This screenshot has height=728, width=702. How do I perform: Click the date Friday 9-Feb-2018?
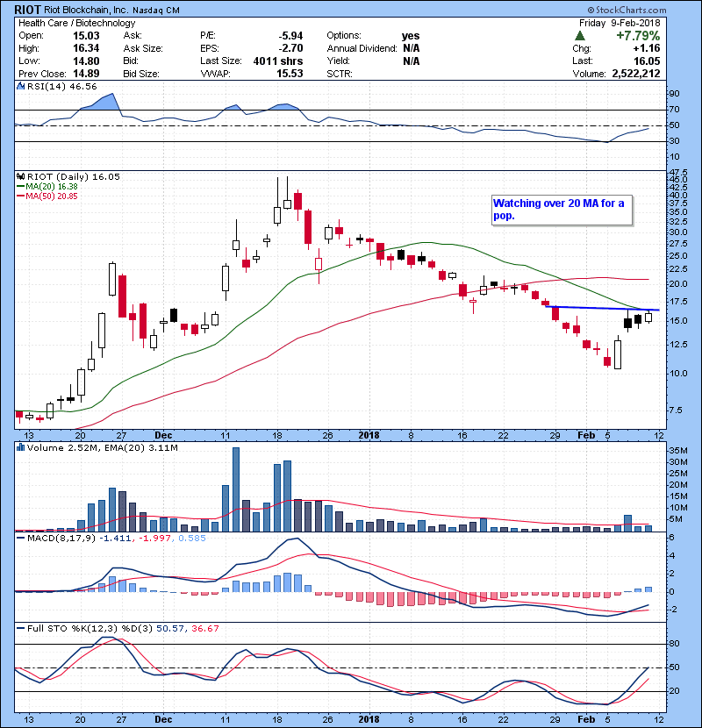[x=620, y=23]
